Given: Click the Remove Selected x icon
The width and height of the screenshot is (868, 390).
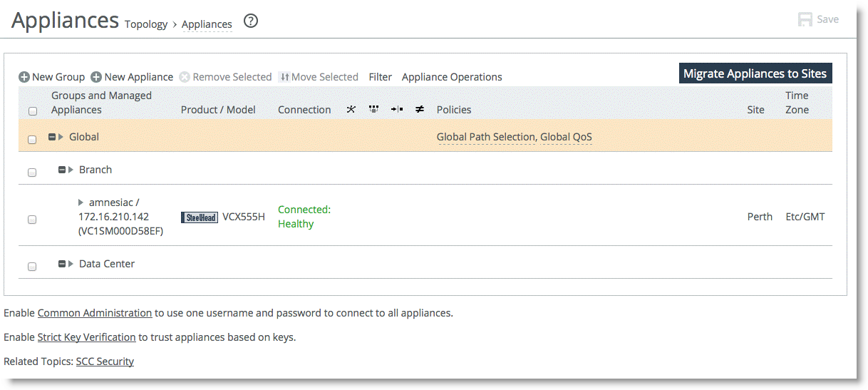Looking at the screenshot, I should pos(185,77).
